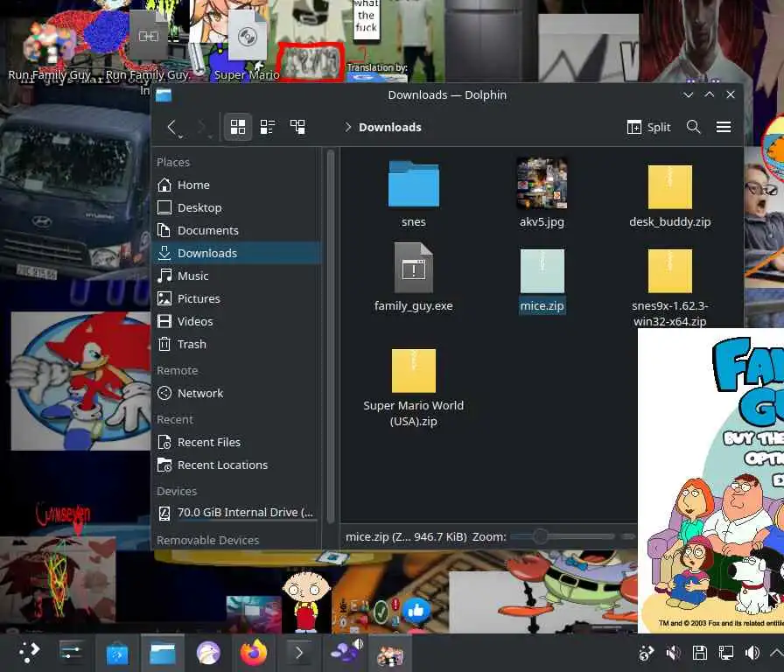Click the Downloads breadcrumb label
Image resolution: width=784 pixels, height=672 pixels.
390,127
